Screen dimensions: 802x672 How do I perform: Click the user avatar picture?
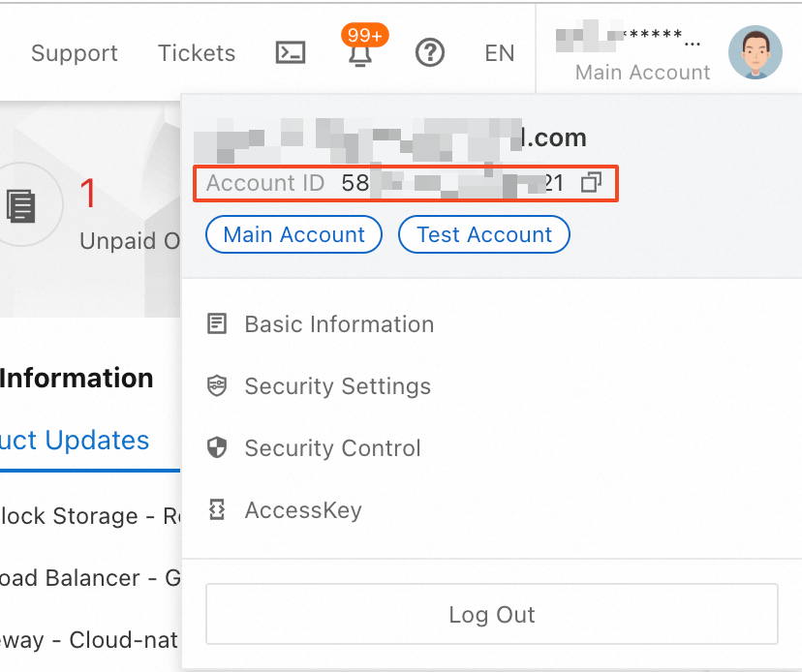[x=755, y=53]
